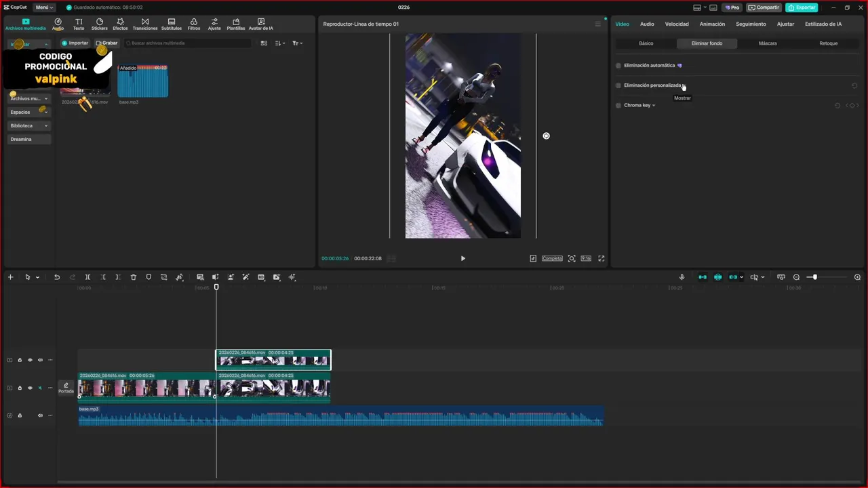Screen dimensions: 868x488
Task: Toggle grid view icon in media panel
Action: [x=264, y=43]
